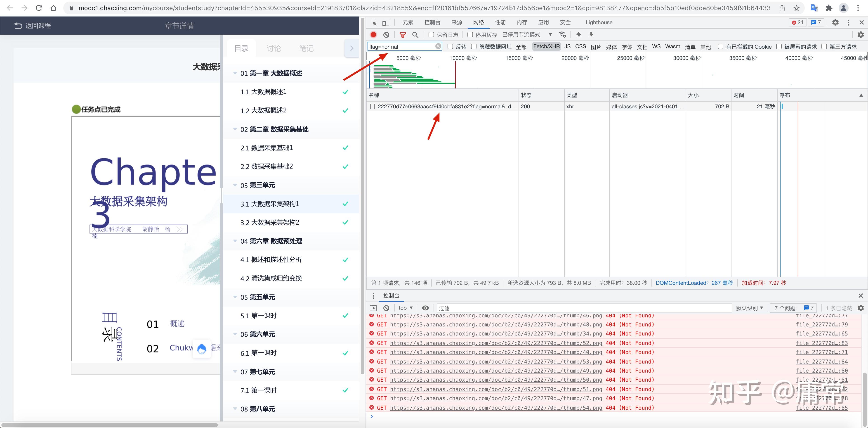Click the browser back arrow
This screenshot has height=428, width=868.
pyautogui.click(x=10, y=8)
